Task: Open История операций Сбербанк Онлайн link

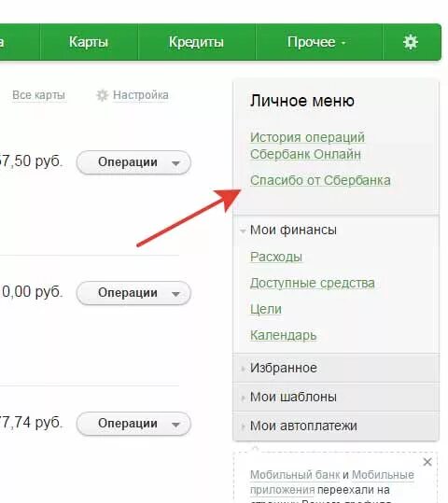Action: pos(307,146)
